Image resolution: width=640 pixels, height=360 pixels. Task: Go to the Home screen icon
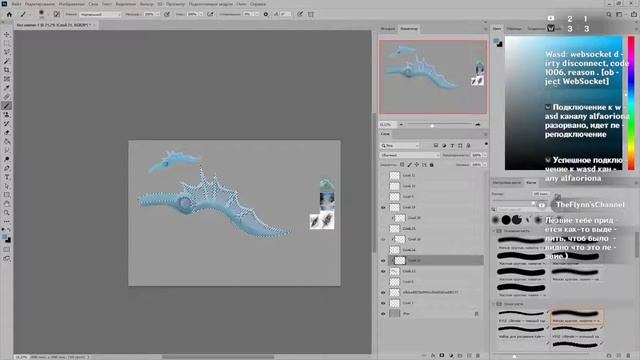click(9, 14)
